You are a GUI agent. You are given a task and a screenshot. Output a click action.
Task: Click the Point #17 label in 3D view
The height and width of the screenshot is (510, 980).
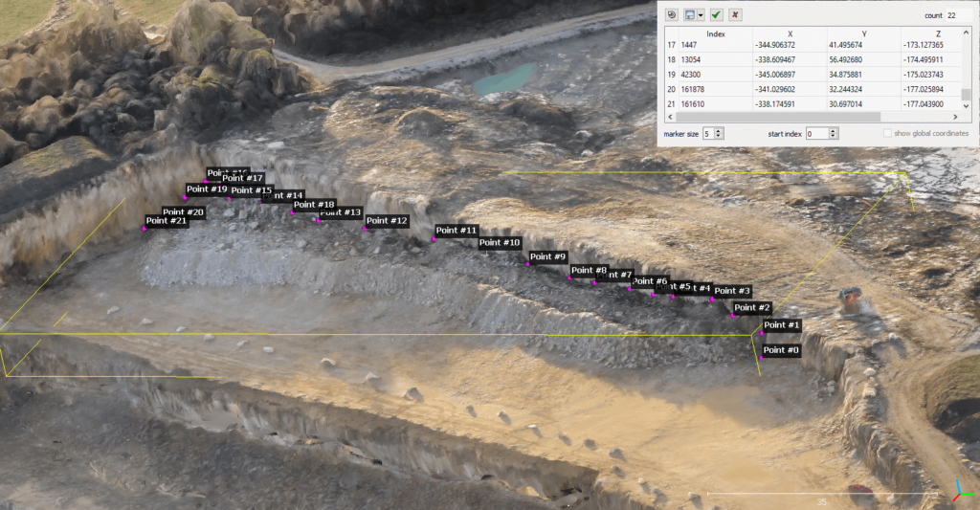coord(242,178)
